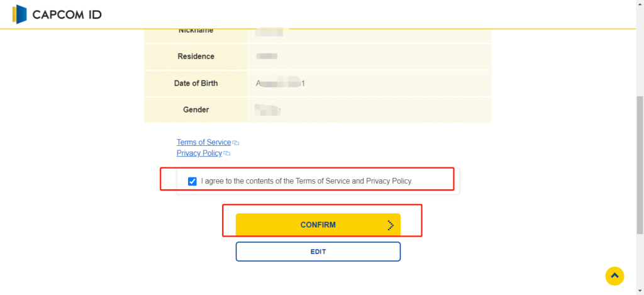
Task: Click external-link icon beside Terms of Service
Action: click(x=236, y=143)
